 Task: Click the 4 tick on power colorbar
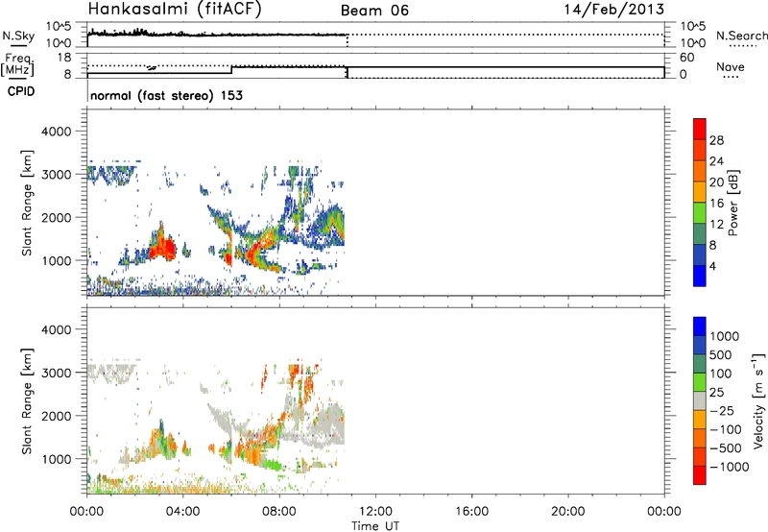[x=712, y=266]
